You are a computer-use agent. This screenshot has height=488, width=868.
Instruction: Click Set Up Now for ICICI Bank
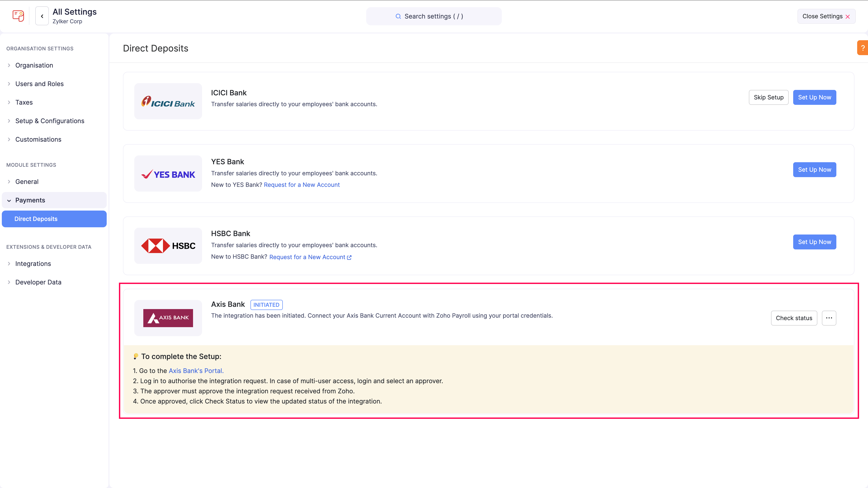point(814,97)
